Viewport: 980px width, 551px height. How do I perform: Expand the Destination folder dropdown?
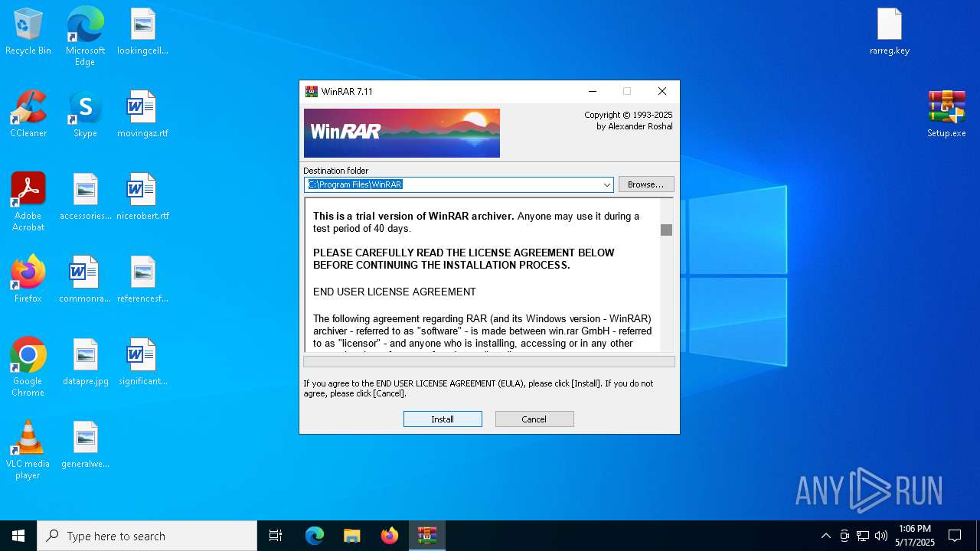[x=606, y=184]
